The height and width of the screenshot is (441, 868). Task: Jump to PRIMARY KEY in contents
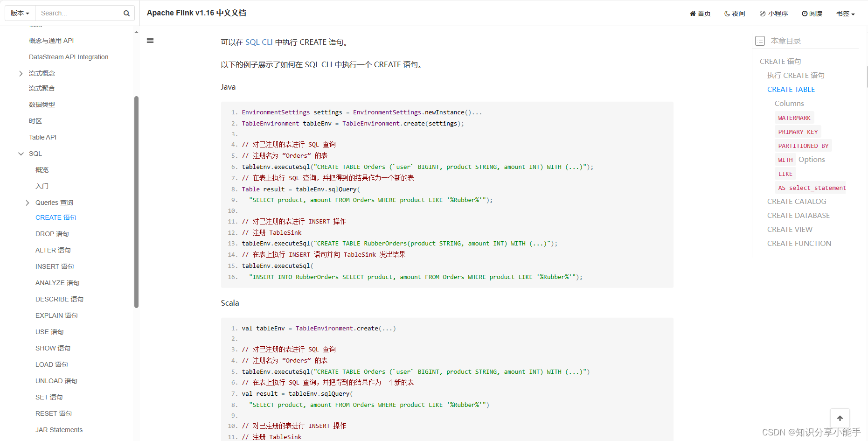click(x=798, y=132)
